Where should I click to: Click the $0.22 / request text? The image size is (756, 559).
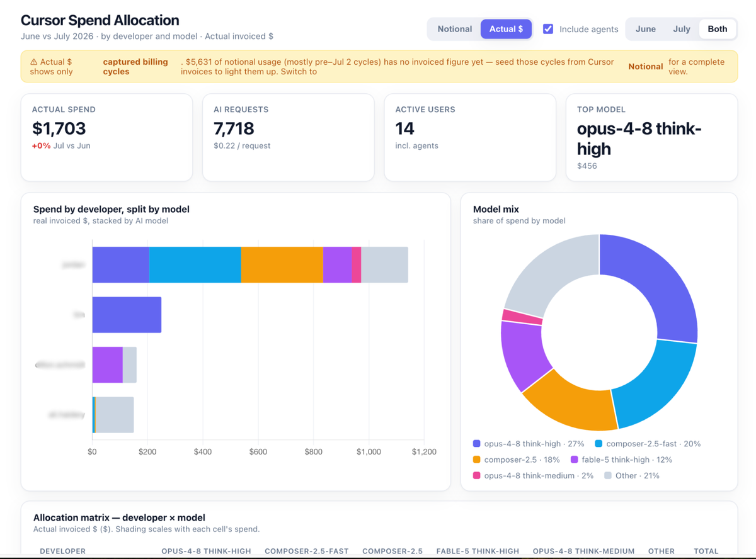click(x=242, y=145)
